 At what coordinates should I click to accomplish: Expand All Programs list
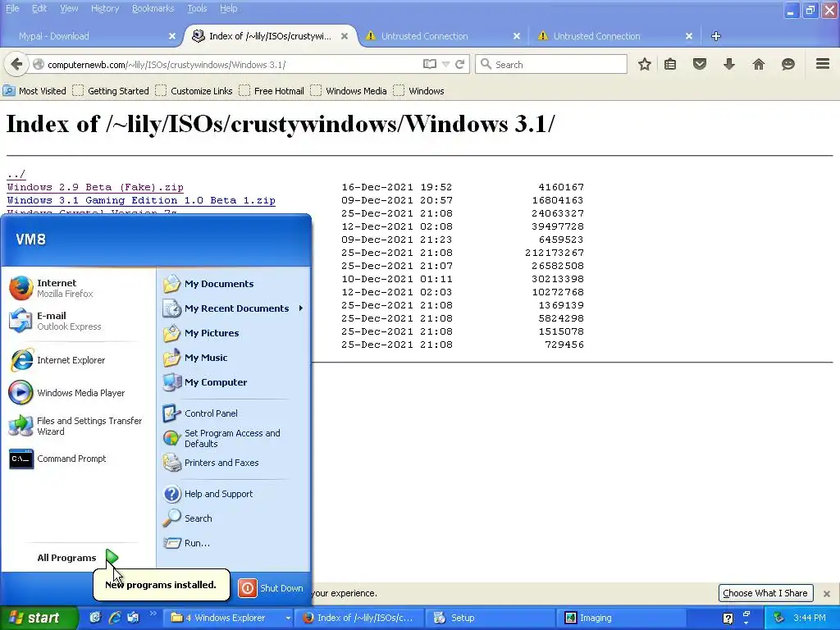[x=78, y=558]
